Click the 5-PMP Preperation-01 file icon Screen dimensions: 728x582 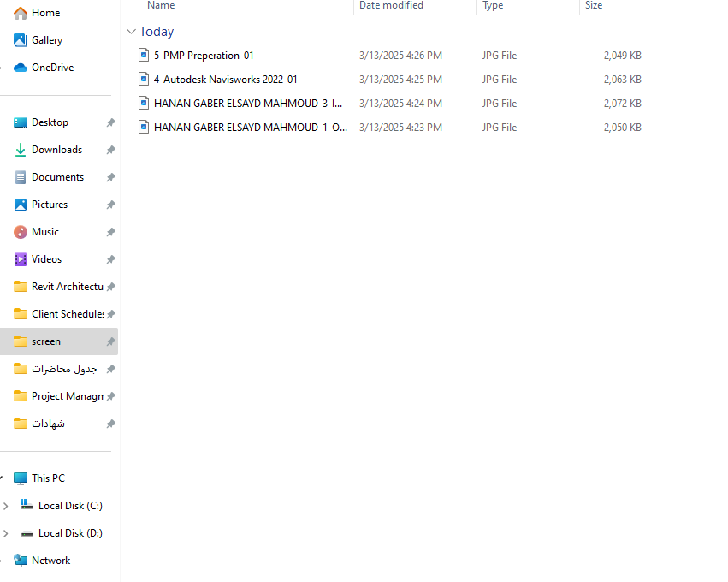click(144, 56)
